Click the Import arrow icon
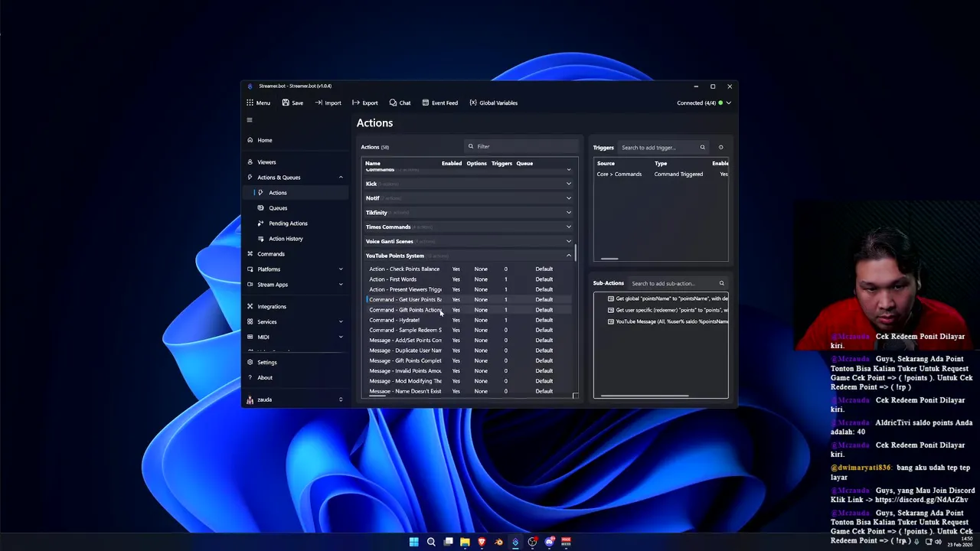Image resolution: width=980 pixels, height=551 pixels. 318,103
